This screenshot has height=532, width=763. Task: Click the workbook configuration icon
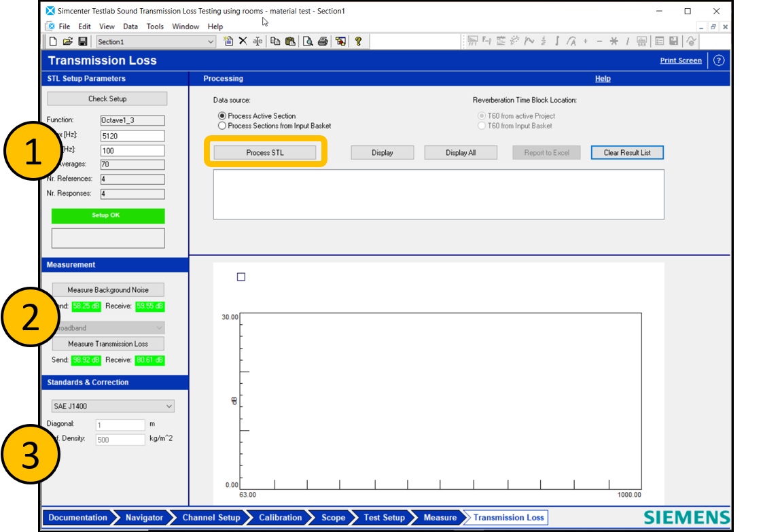(340, 41)
